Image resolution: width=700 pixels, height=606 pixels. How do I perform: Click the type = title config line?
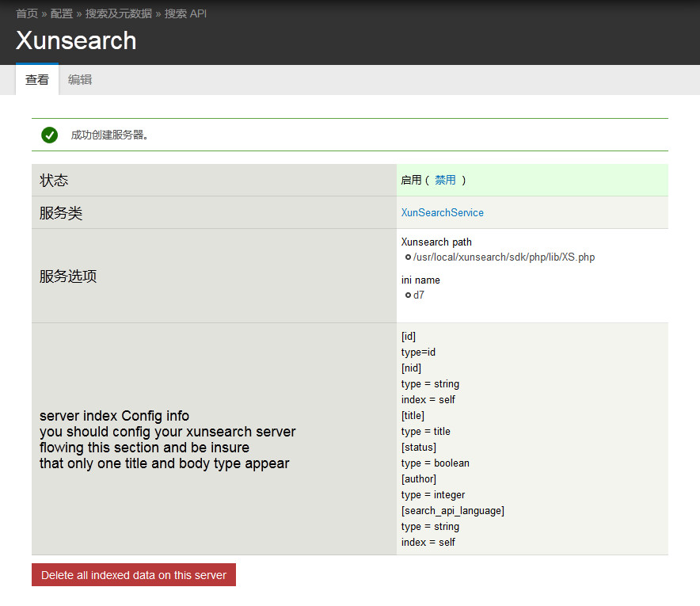tap(425, 432)
